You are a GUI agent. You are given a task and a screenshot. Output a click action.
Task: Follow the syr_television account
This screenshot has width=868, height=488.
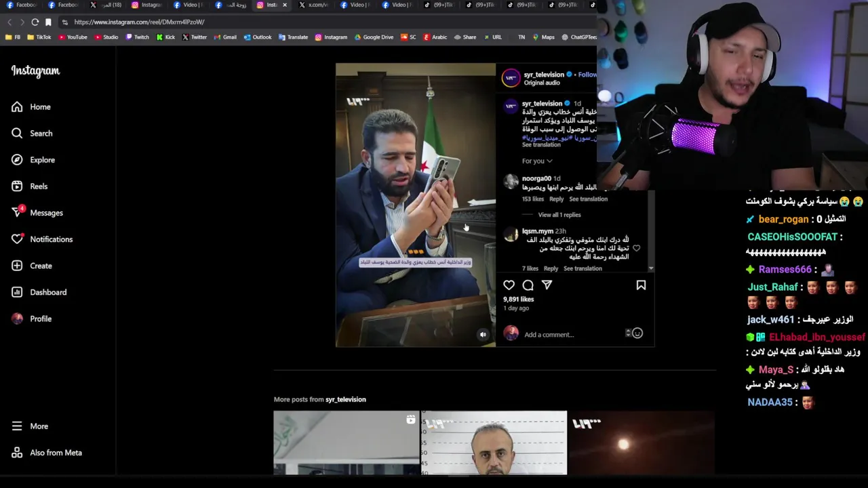pos(587,75)
